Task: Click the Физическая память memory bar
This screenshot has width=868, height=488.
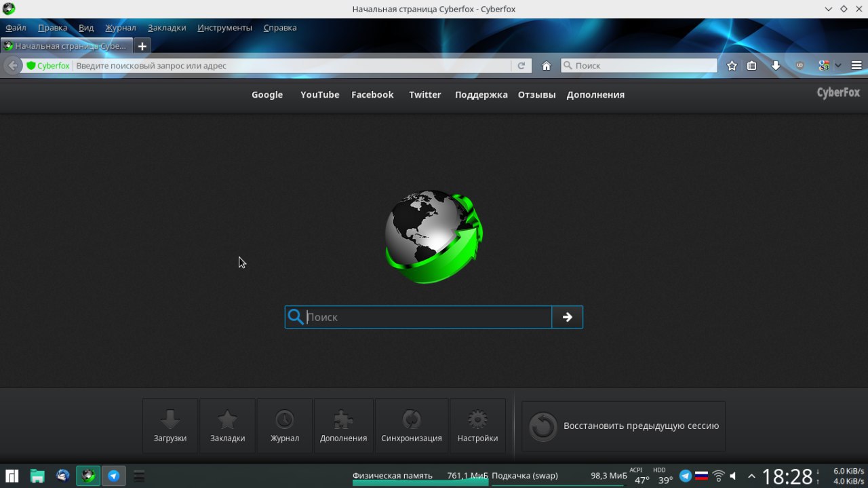Action: (420, 477)
